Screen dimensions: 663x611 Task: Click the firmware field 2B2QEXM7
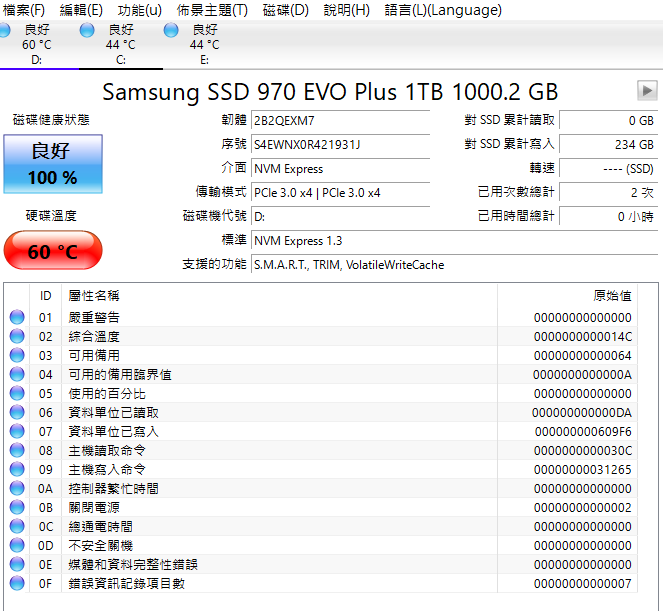coord(340,121)
